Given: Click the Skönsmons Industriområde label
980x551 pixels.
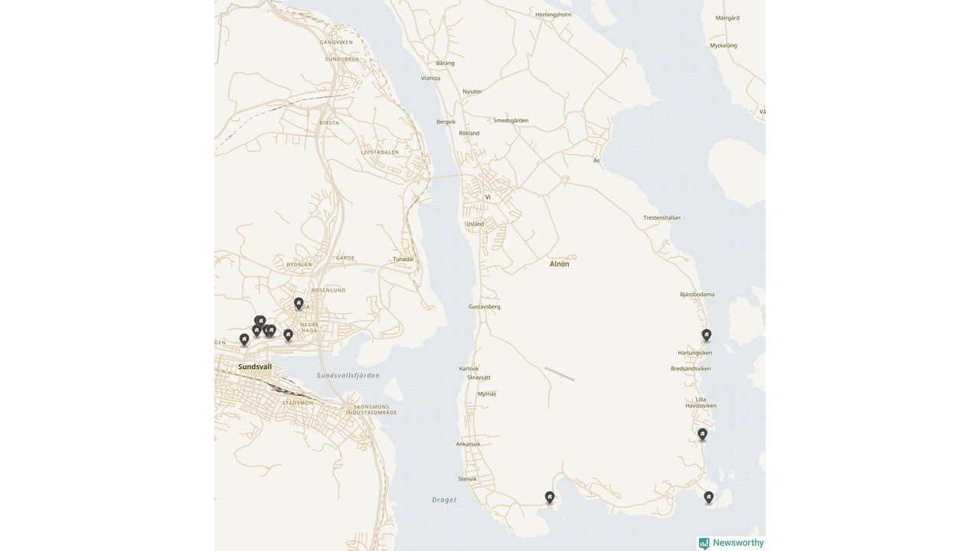Looking at the screenshot, I should point(371,409).
